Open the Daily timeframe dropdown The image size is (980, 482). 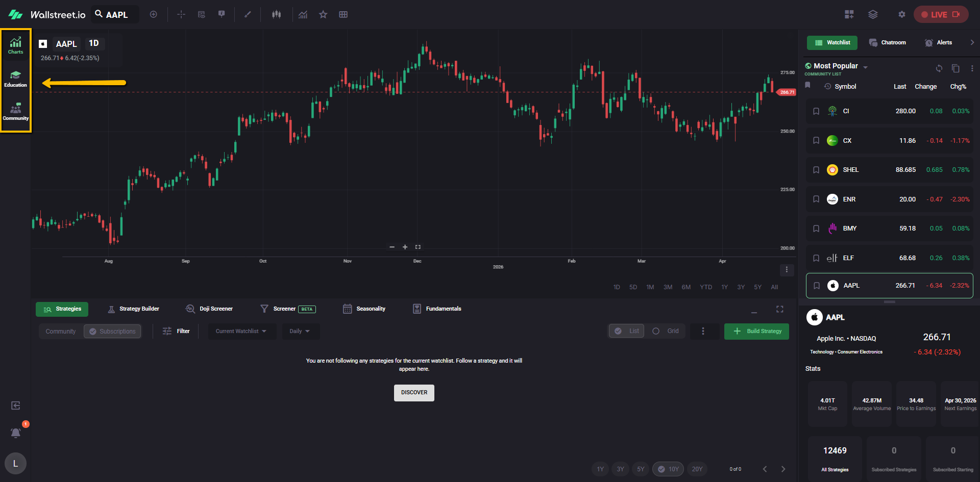click(300, 332)
